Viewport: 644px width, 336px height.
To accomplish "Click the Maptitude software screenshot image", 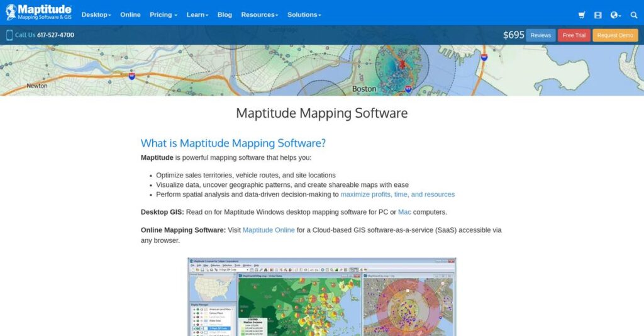I will coord(321,297).
